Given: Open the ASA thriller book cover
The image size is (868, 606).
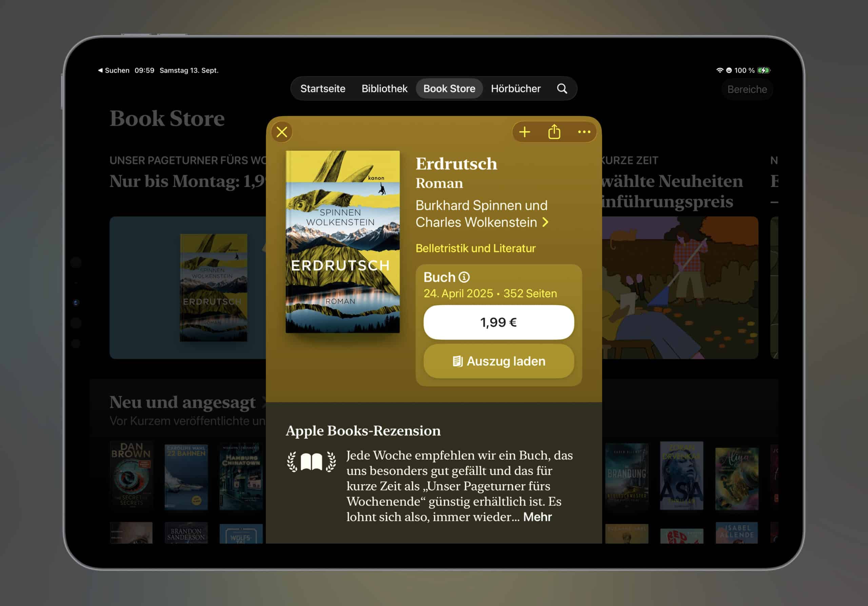Looking at the screenshot, I should pyautogui.click(x=681, y=476).
